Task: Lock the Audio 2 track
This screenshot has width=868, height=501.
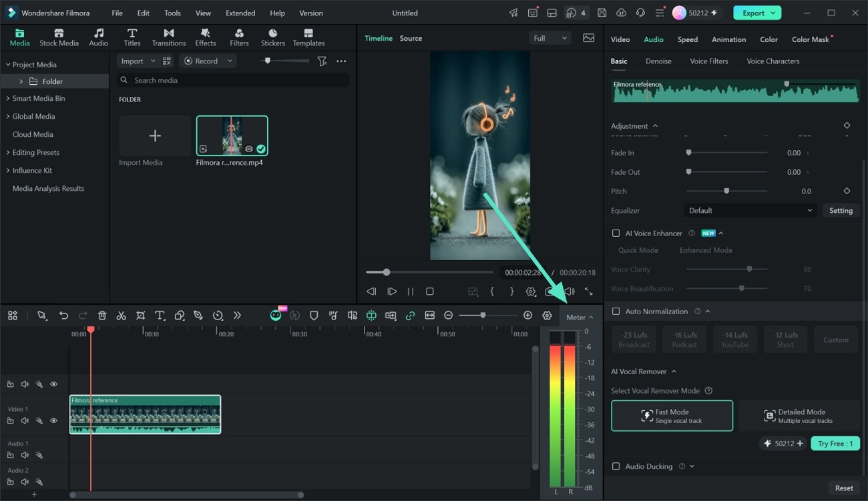Action: [10, 482]
